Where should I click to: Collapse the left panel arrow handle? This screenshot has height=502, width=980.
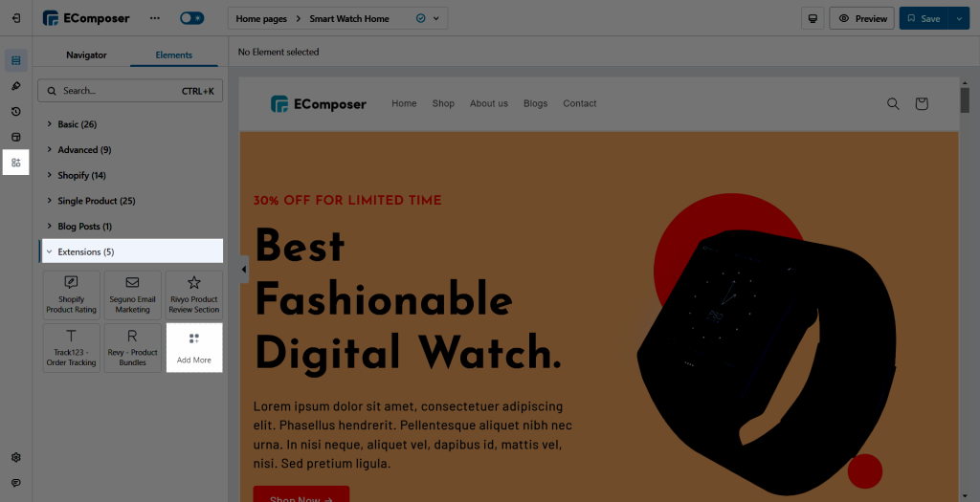tap(243, 270)
